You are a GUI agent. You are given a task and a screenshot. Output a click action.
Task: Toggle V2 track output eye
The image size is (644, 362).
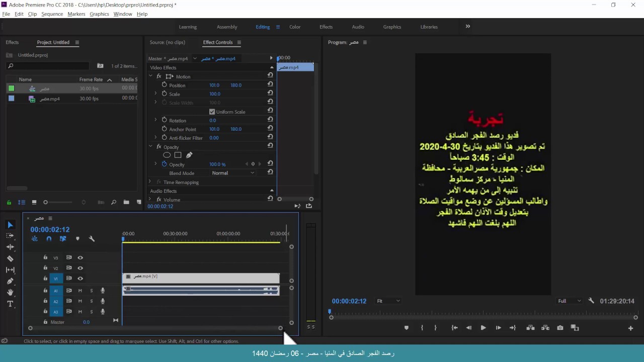point(80,268)
